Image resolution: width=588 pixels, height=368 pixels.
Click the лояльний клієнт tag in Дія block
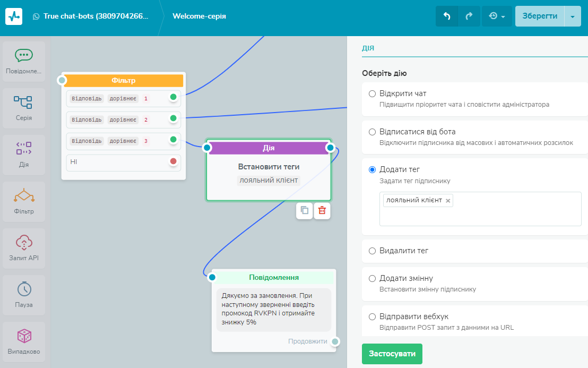pyautogui.click(x=269, y=181)
